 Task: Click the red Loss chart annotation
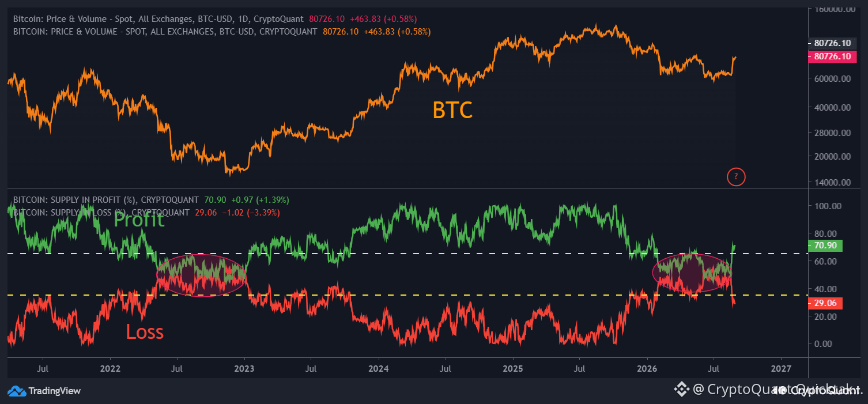click(145, 332)
